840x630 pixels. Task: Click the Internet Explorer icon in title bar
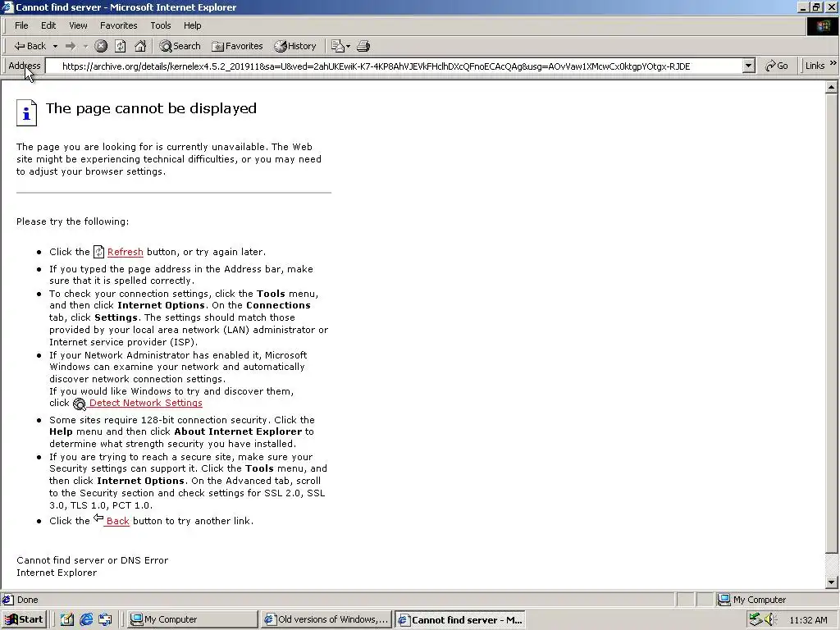click(x=7, y=7)
